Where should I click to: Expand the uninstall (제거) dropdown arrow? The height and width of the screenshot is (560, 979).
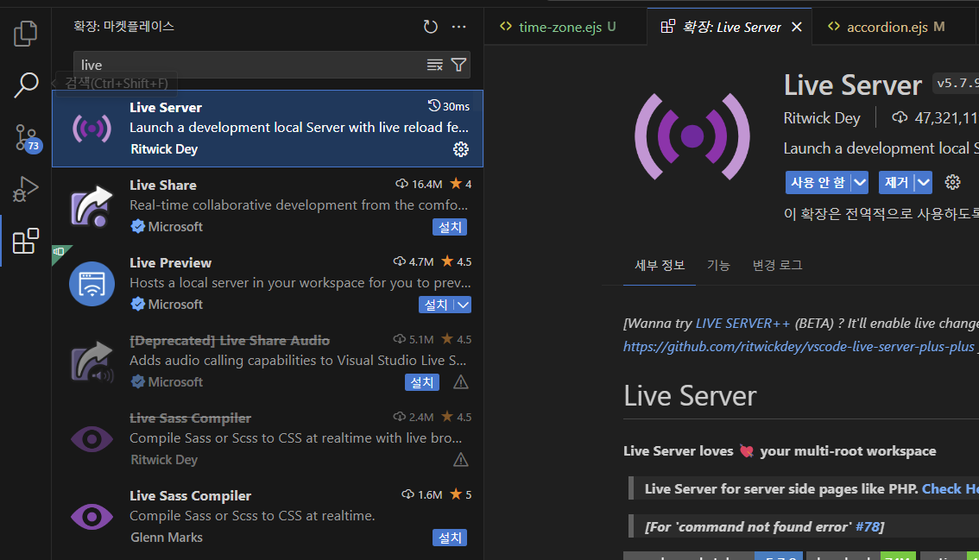pyautogui.click(x=924, y=182)
